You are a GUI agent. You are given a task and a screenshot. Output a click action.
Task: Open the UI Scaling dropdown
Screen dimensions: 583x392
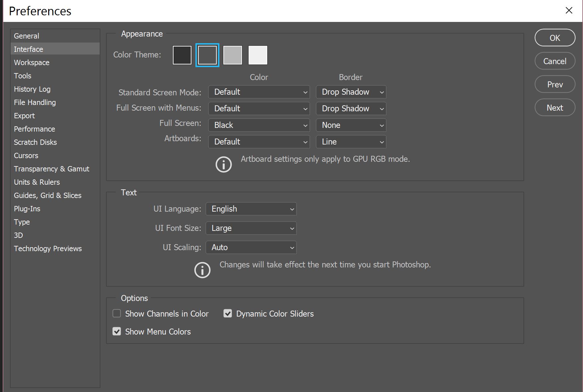(x=251, y=247)
